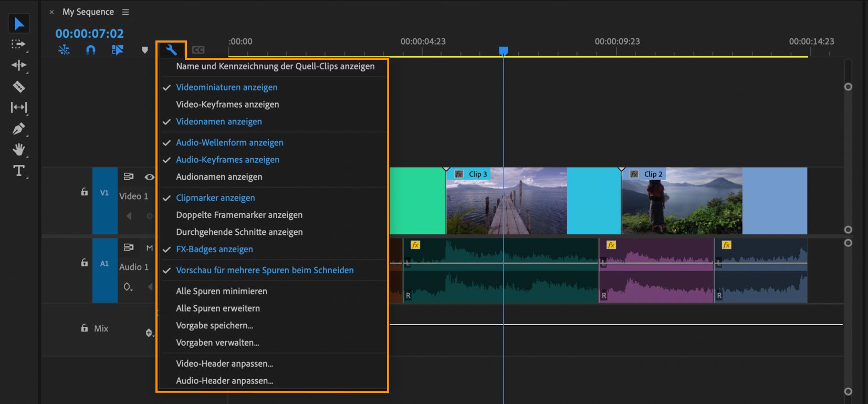
Task: Select the Selection arrow tool
Action: click(x=19, y=24)
